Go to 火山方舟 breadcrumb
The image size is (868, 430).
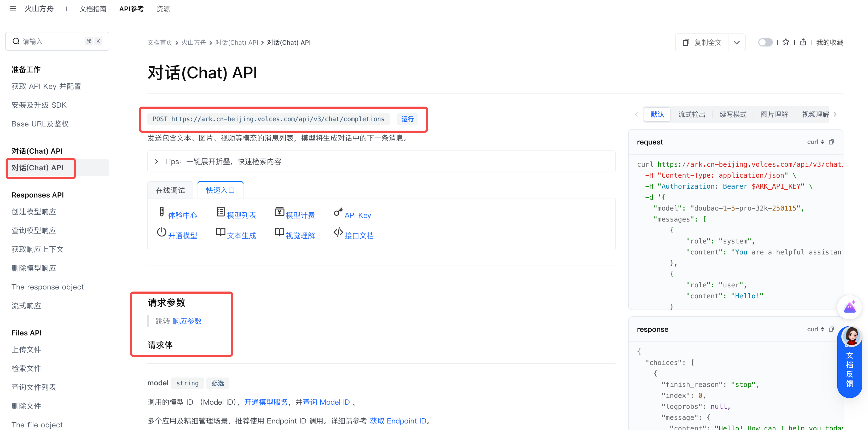pos(194,43)
